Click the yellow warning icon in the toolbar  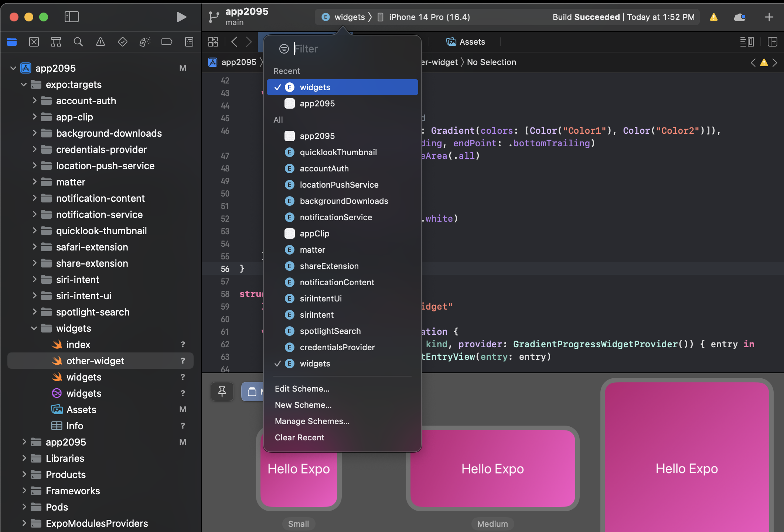(713, 17)
